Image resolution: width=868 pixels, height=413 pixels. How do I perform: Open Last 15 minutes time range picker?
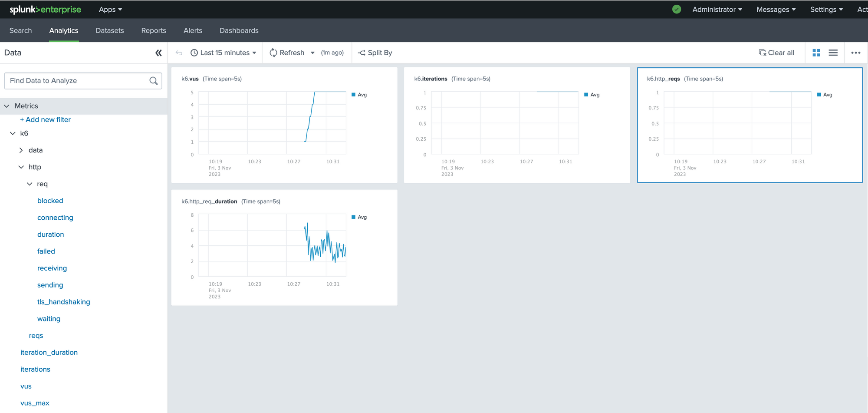pyautogui.click(x=224, y=53)
